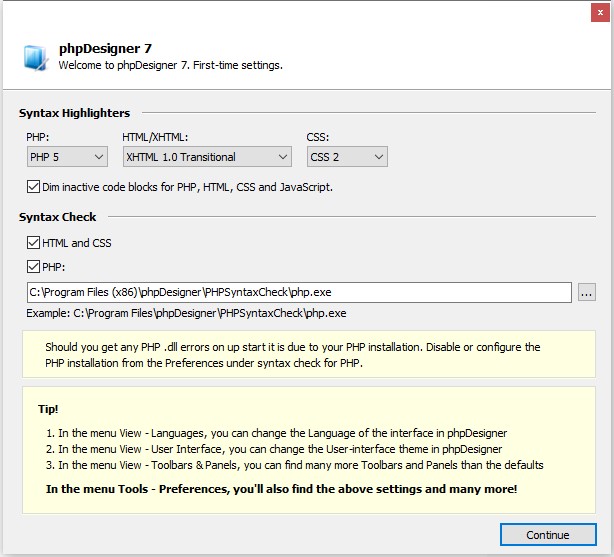Click tip 3 about Toolbars & Panels
Viewport: 614px width, 557px height.
coord(294,465)
